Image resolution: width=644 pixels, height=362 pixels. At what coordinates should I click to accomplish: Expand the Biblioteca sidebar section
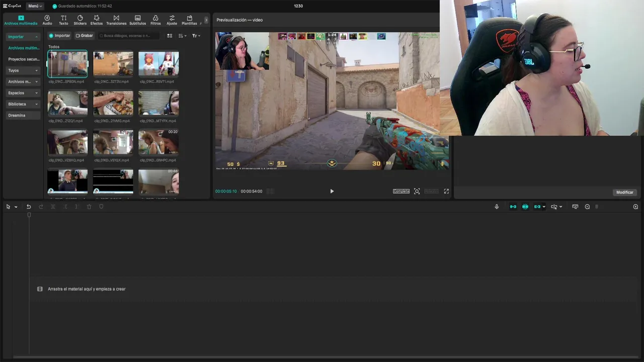pos(23,104)
